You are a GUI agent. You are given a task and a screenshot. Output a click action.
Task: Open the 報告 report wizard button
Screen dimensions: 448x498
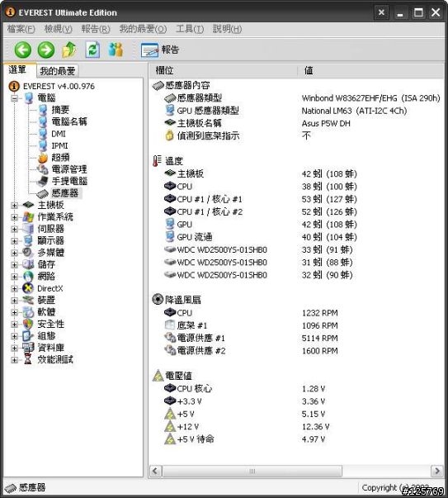pos(160,50)
